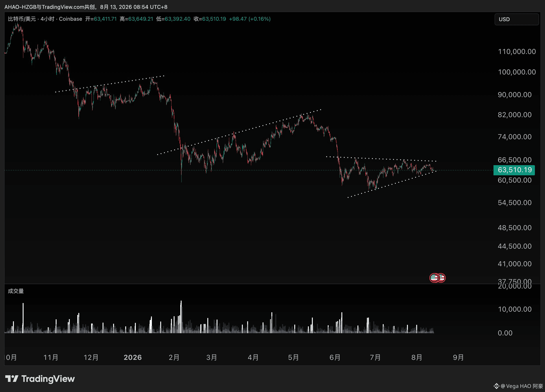Click the 10,000.00 volume axis label
Screen dimensions: 545x392
(x=514, y=309)
